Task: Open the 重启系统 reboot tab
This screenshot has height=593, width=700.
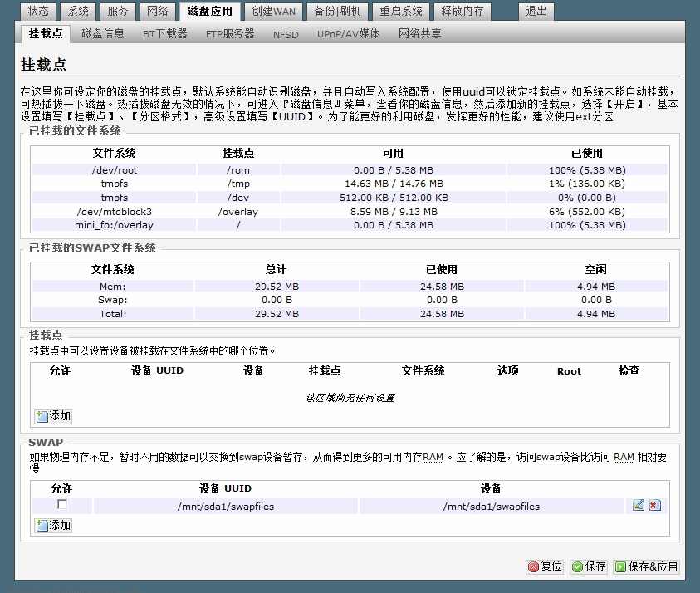Action: [x=400, y=11]
